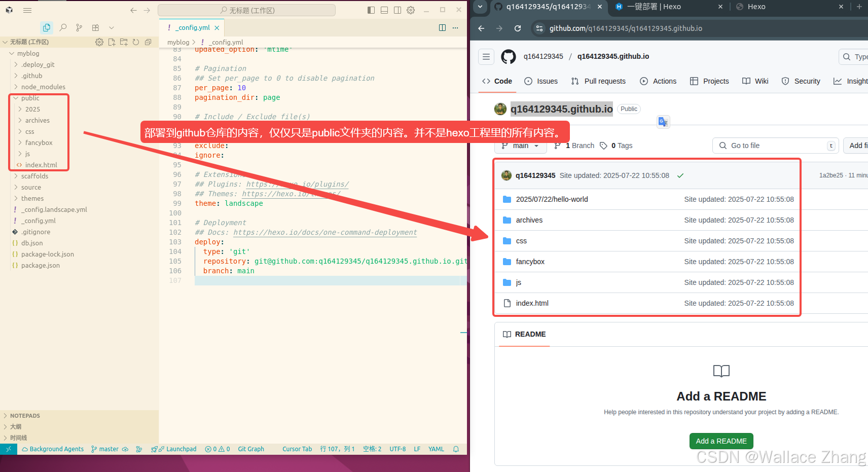Image resolution: width=868 pixels, height=472 pixels.
Task: Open the fancybox folder on GitHub
Action: (x=530, y=262)
